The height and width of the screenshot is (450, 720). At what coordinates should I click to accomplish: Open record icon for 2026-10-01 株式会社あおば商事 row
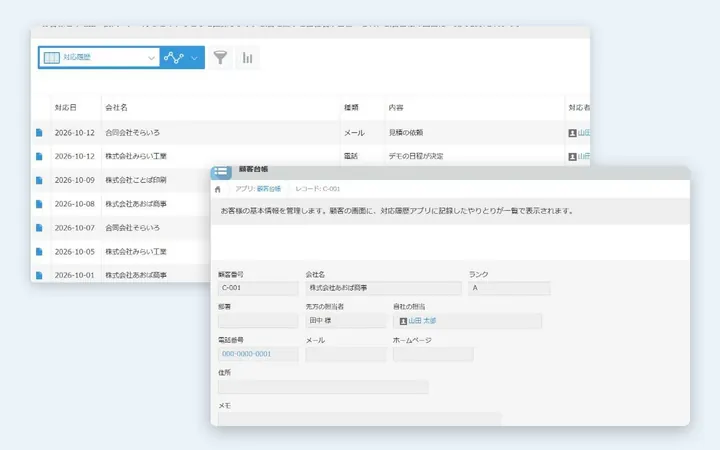(x=39, y=275)
